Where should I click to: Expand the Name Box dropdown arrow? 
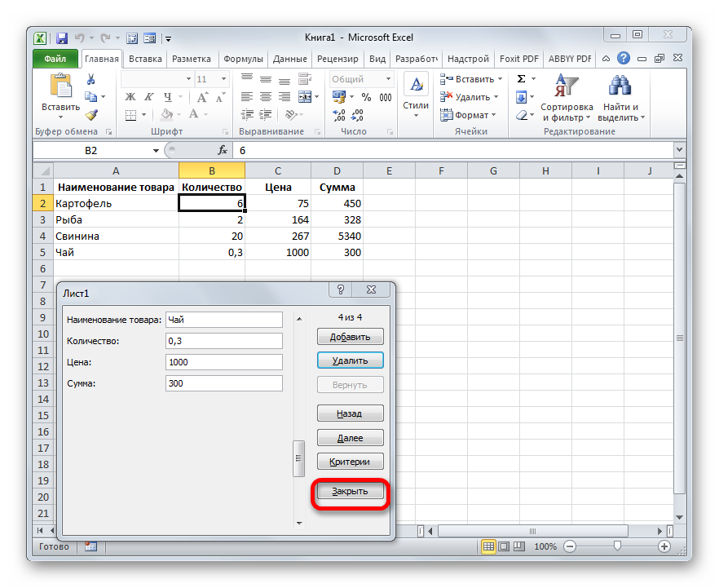pyautogui.click(x=157, y=151)
